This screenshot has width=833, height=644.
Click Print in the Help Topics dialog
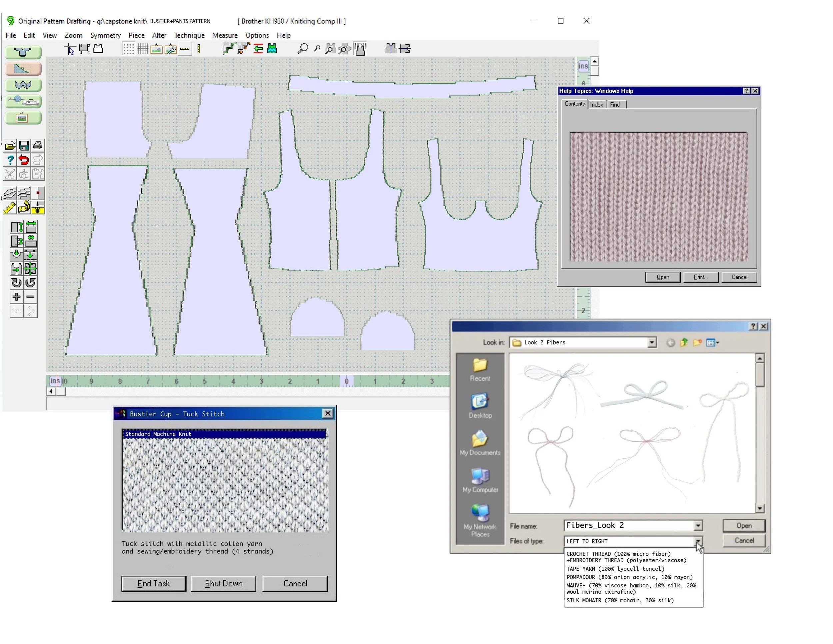(700, 277)
